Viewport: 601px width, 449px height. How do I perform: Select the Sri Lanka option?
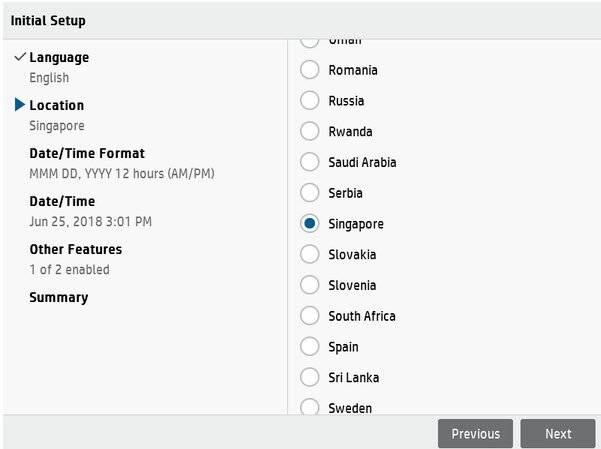click(310, 378)
